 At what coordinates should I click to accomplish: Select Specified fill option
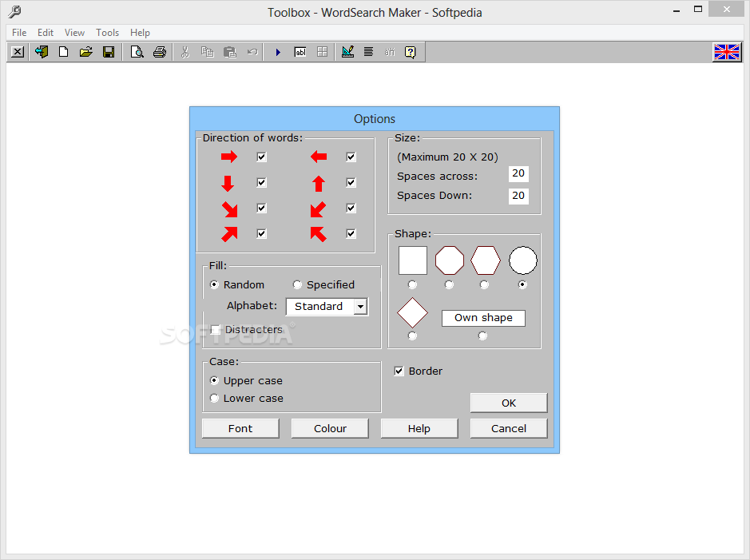(x=297, y=284)
